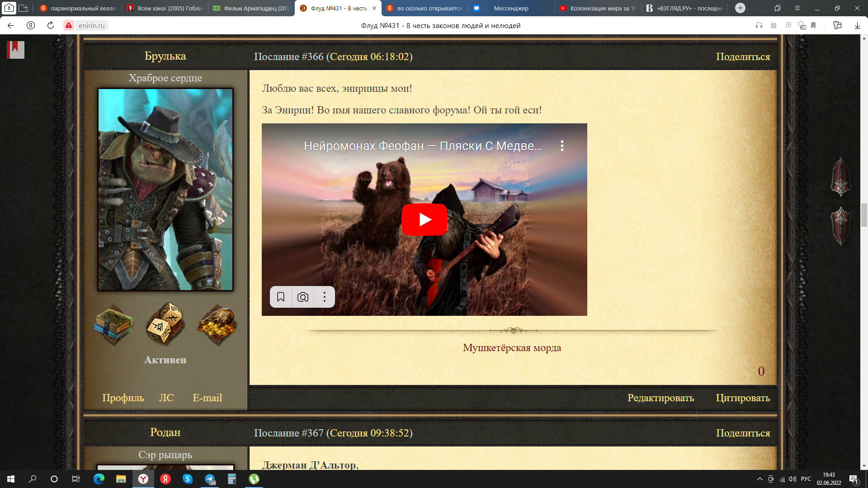Image resolution: width=868 pixels, height=488 pixels.
Task: Click the enirin.ru address field
Action: (92, 25)
